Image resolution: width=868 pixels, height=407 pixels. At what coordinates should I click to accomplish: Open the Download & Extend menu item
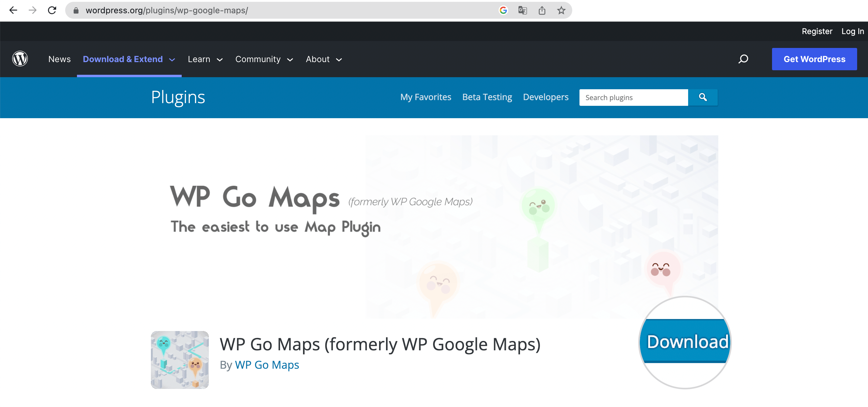123,59
